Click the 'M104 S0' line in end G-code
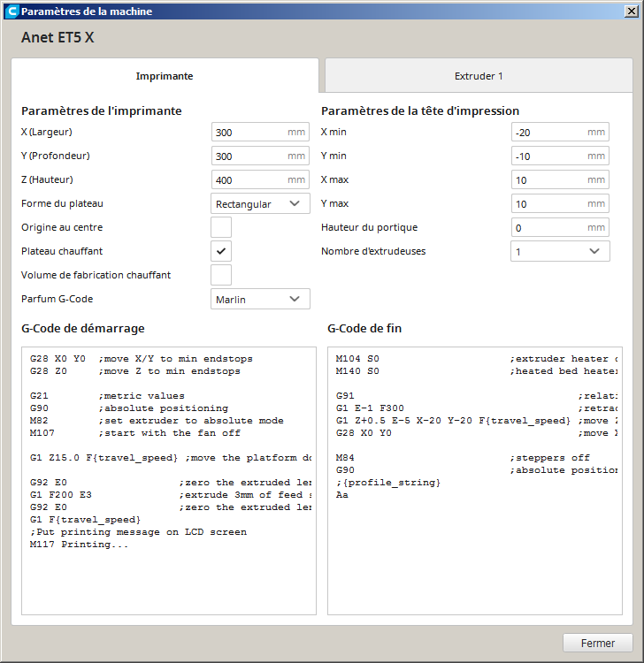Screen dimensions: 644x663 476,359
